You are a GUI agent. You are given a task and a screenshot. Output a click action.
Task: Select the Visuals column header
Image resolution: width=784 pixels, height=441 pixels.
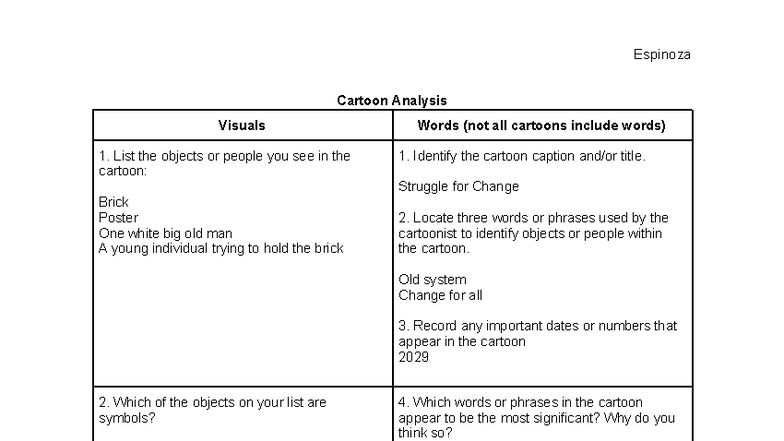[x=242, y=125]
